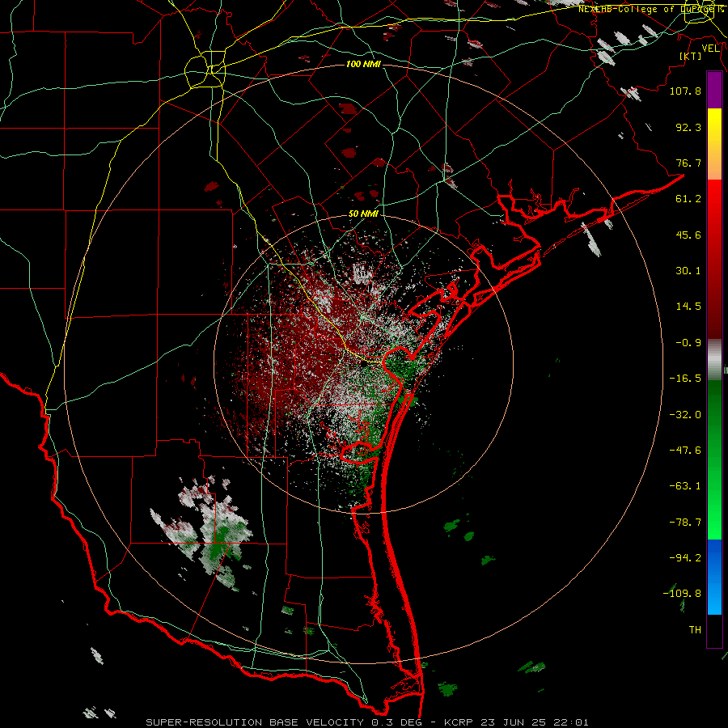Click the "TH" threshold label
This screenshot has height=728, width=728.
695,630
